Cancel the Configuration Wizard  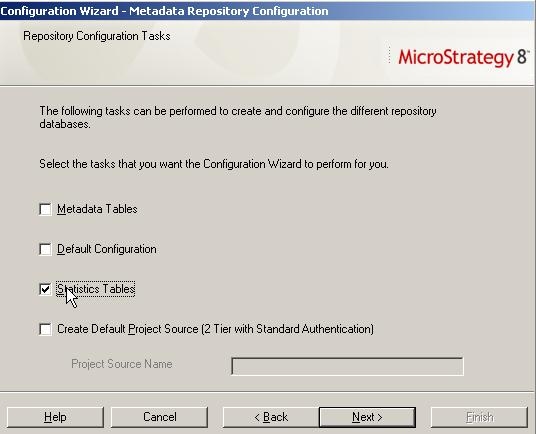click(159, 417)
